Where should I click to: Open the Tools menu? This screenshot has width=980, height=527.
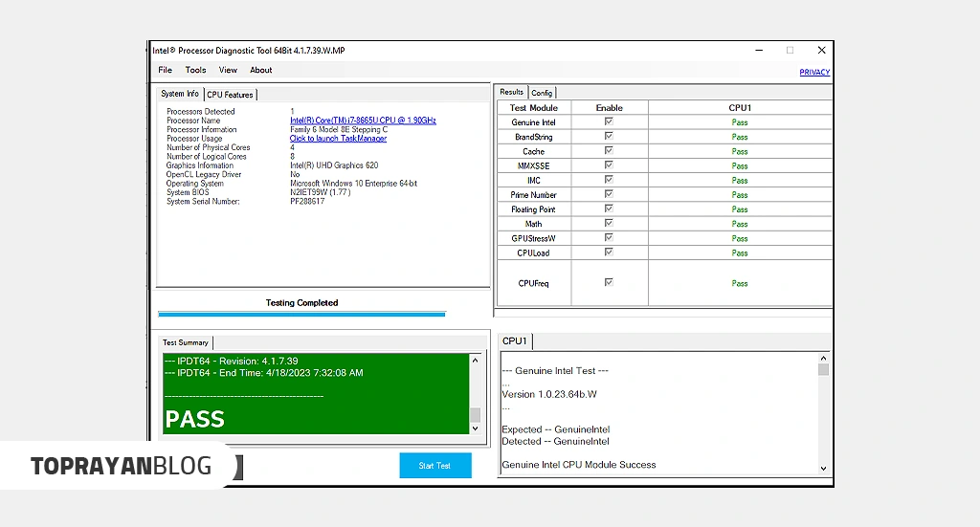(195, 70)
